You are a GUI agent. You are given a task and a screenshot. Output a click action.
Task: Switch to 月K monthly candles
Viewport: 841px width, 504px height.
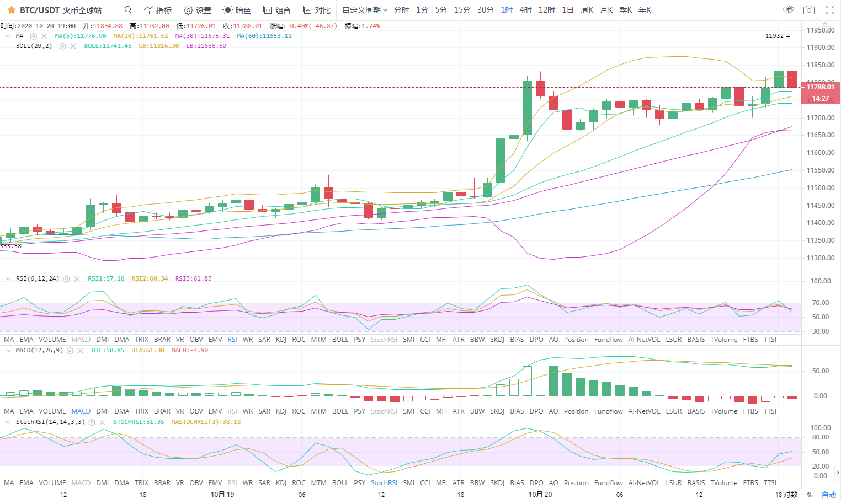pos(606,10)
